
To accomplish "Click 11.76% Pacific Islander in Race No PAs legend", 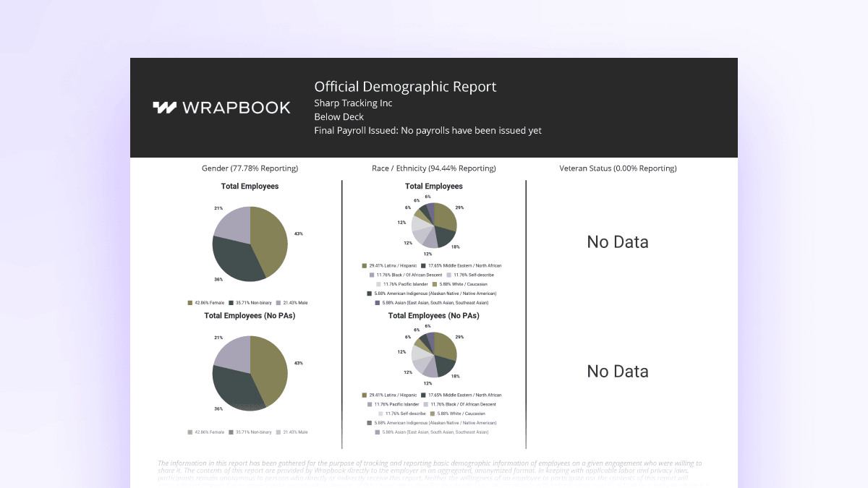I will tap(396, 404).
